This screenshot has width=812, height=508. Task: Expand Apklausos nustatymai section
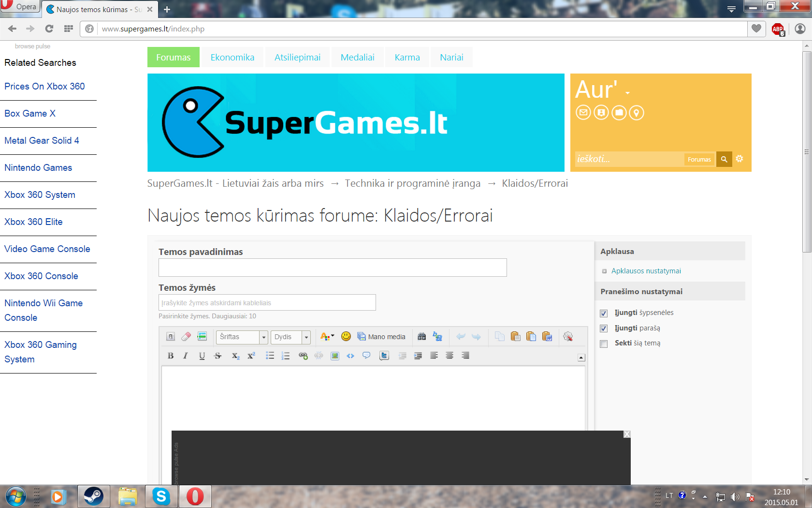[x=646, y=271]
